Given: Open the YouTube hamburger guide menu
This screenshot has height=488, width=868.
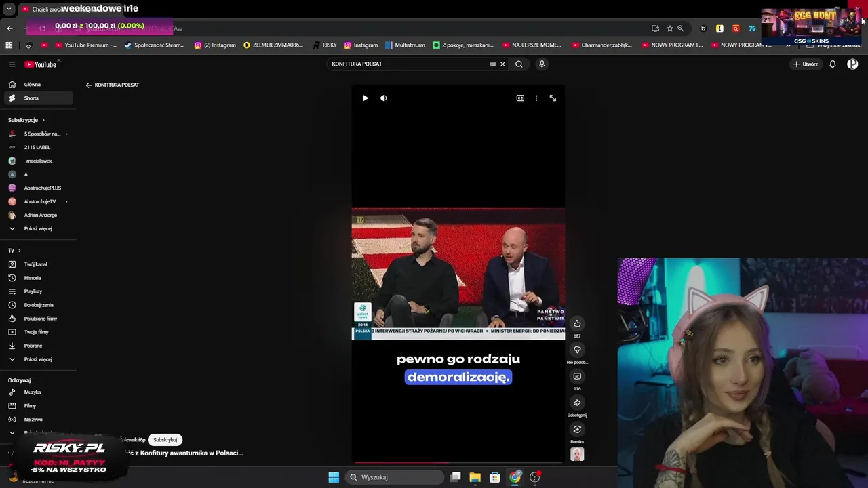Looking at the screenshot, I should tap(12, 64).
